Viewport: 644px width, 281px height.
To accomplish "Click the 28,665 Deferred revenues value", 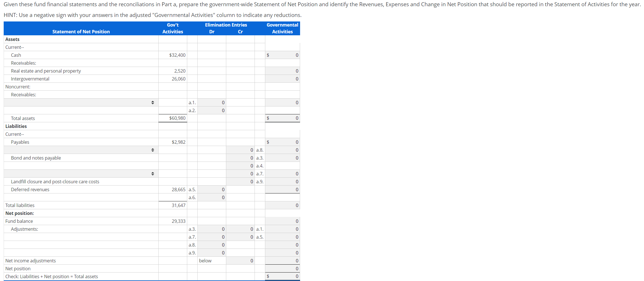I will (x=178, y=189).
